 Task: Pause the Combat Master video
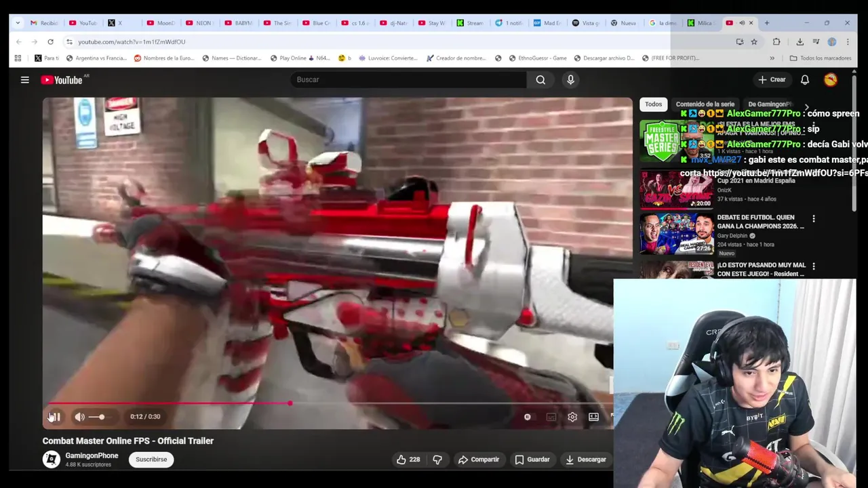click(x=55, y=417)
